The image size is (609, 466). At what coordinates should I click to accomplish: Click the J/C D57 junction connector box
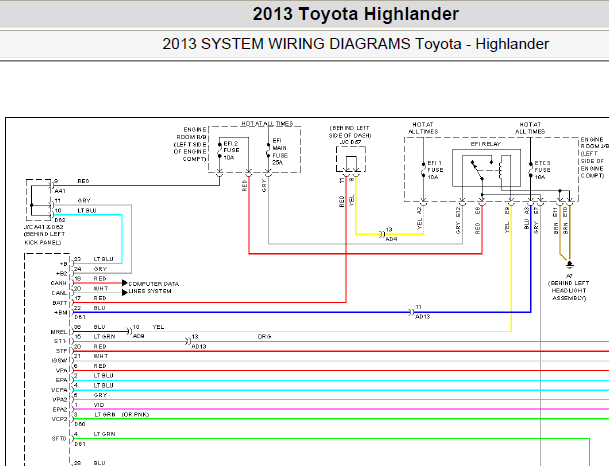tap(351, 159)
